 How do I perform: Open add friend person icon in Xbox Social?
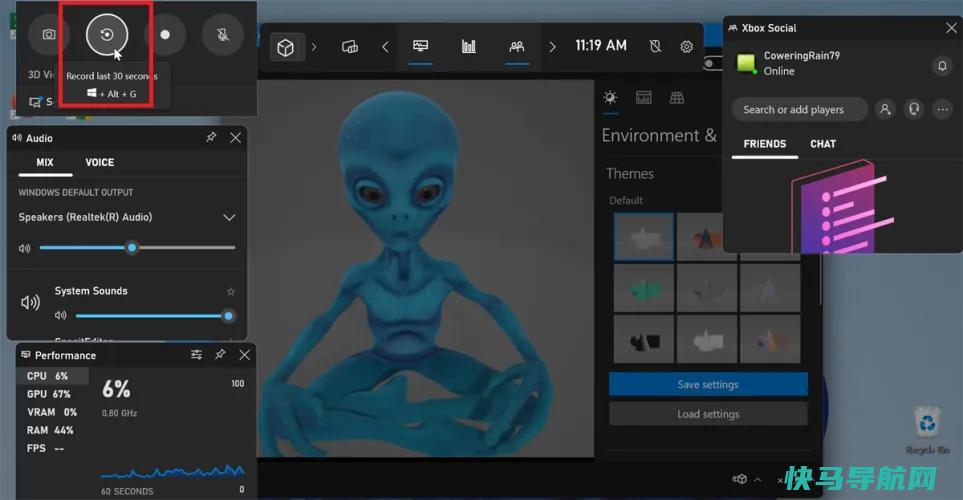coord(885,109)
